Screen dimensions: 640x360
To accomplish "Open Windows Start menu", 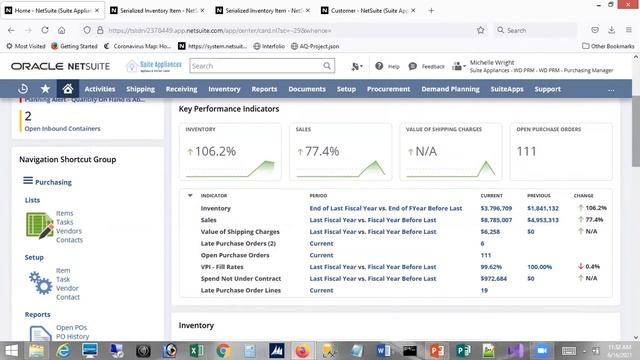I will 11,351.
